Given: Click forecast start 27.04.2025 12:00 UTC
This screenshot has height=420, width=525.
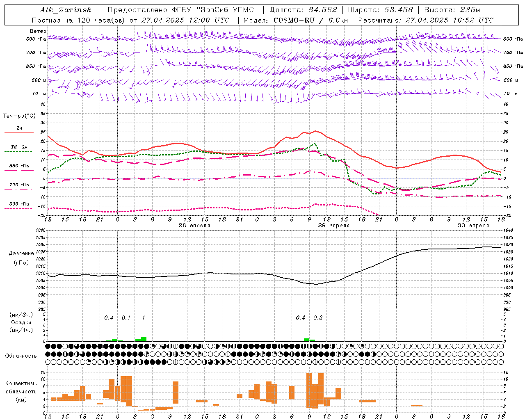Looking at the screenshot, I should (185, 20).
